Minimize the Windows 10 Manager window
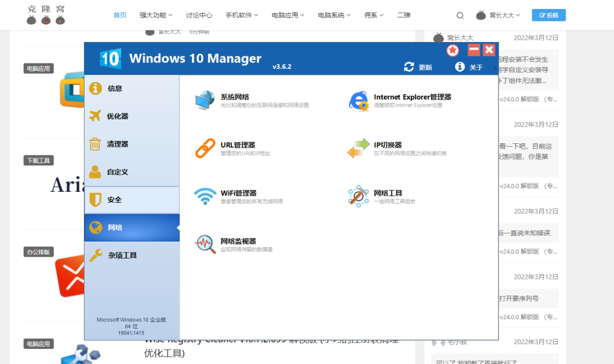 tap(474, 50)
